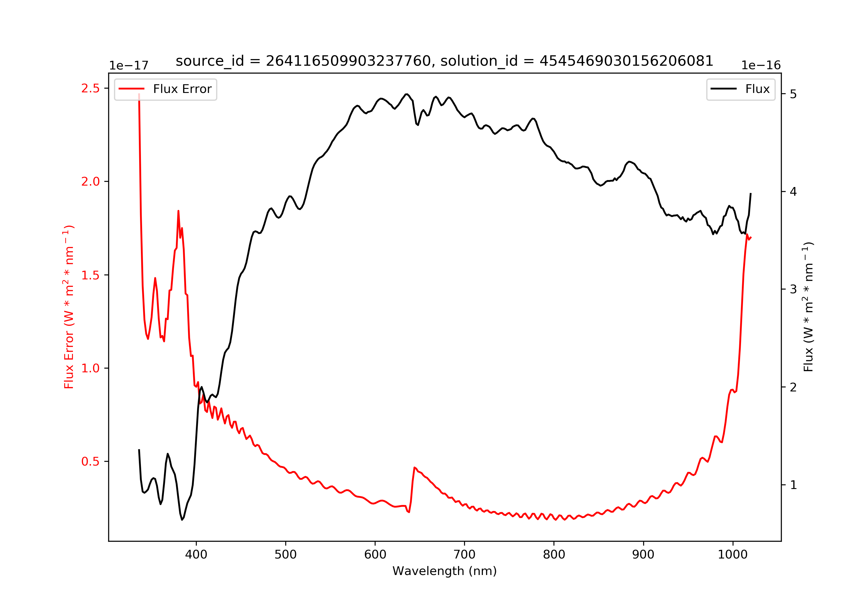Click the red Flux Error legend line
Image resolution: width=868 pixels, height=608 pixels.
click(132, 89)
